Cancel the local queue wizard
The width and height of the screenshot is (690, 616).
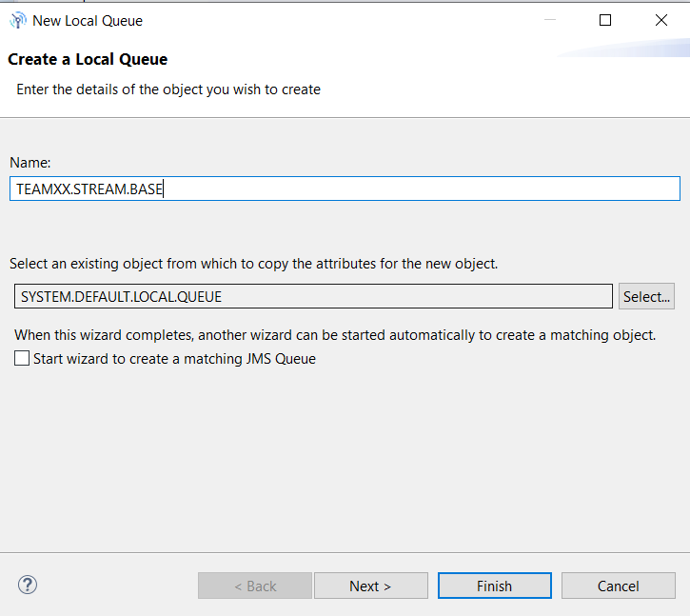tap(618, 586)
